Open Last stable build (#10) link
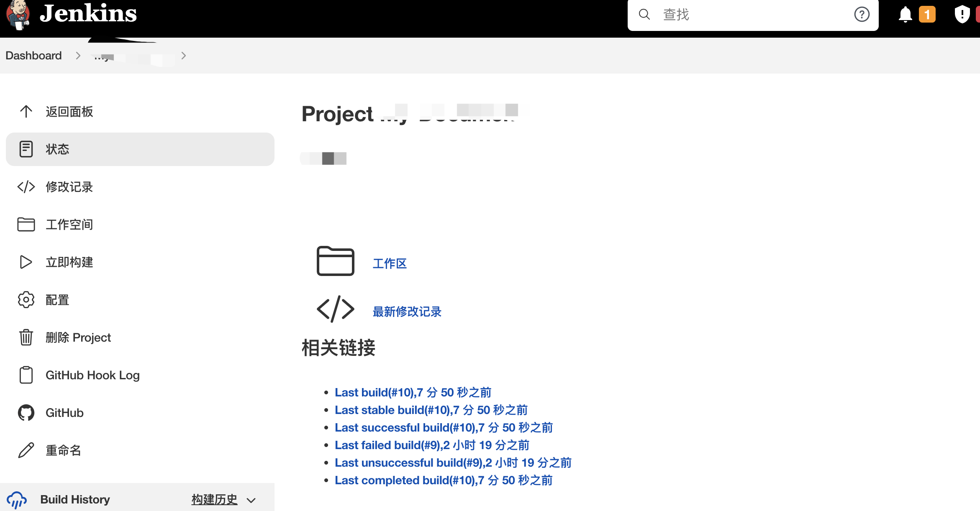This screenshot has width=980, height=511. tap(431, 410)
